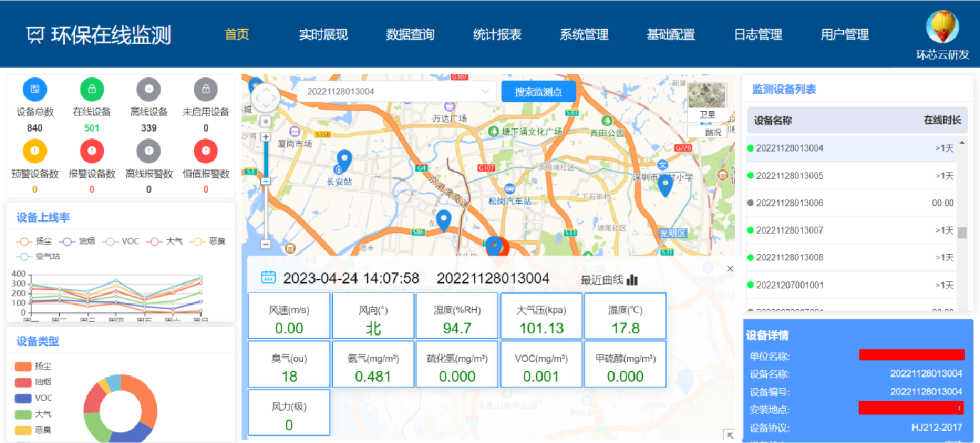980x443 pixels.
Task: Click the 环芯云研发 balloon logo
Action: pyautogui.click(x=942, y=27)
